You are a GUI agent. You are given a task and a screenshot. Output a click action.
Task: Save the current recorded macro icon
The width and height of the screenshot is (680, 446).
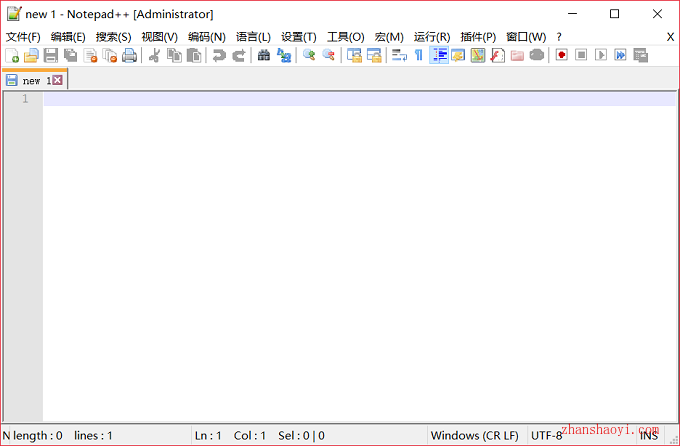pyautogui.click(x=641, y=55)
